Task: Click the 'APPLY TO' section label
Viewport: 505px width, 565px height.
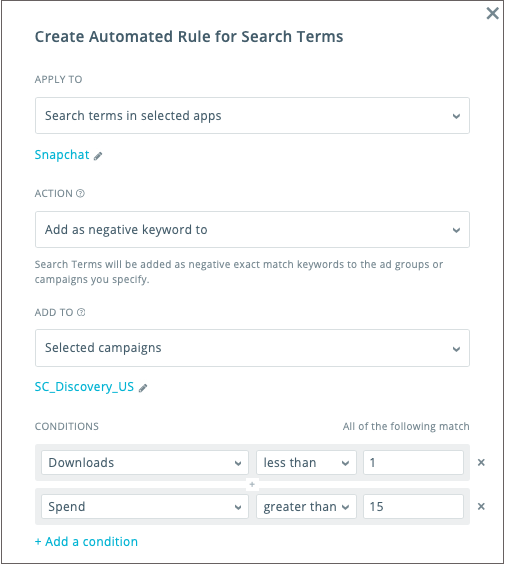Action: click(x=58, y=79)
